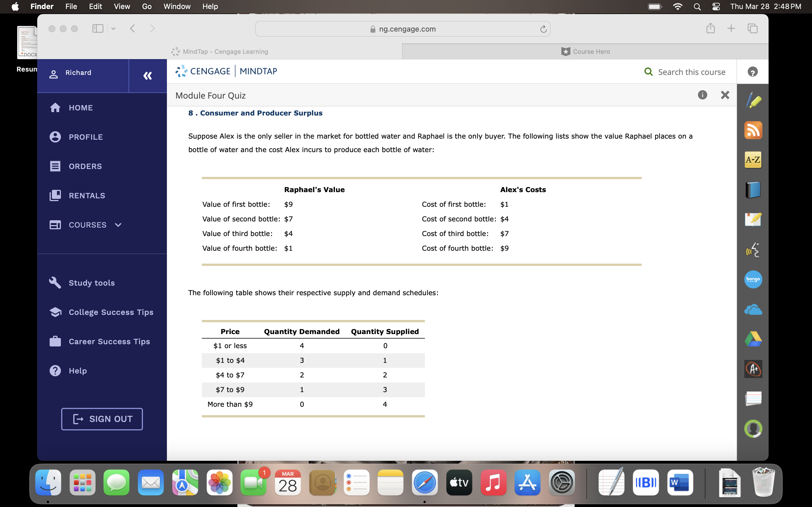Image resolution: width=812 pixels, height=507 pixels.
Task: Launch the Bongo video assignments app
Action: (753, 279)
